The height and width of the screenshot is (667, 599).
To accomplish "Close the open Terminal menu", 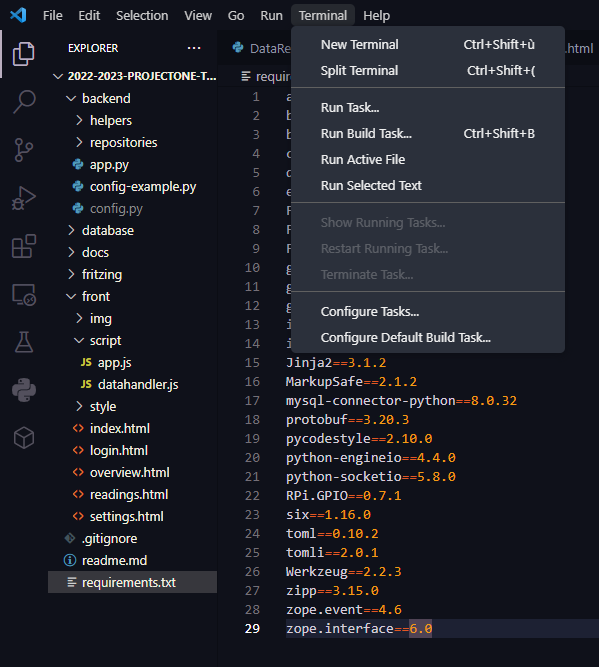I will pos(323,16).
